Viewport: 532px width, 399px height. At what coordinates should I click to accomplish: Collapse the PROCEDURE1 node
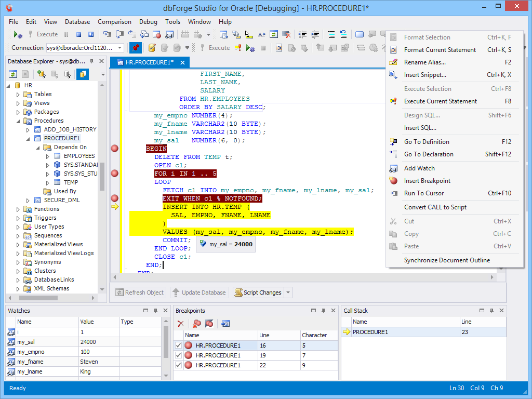click(28, 138)
